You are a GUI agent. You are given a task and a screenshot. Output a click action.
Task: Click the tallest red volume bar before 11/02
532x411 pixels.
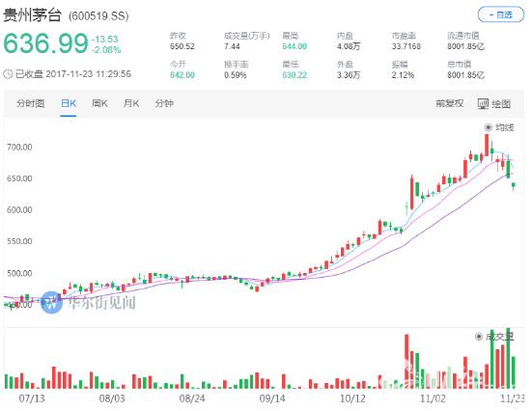click(406, 361)
